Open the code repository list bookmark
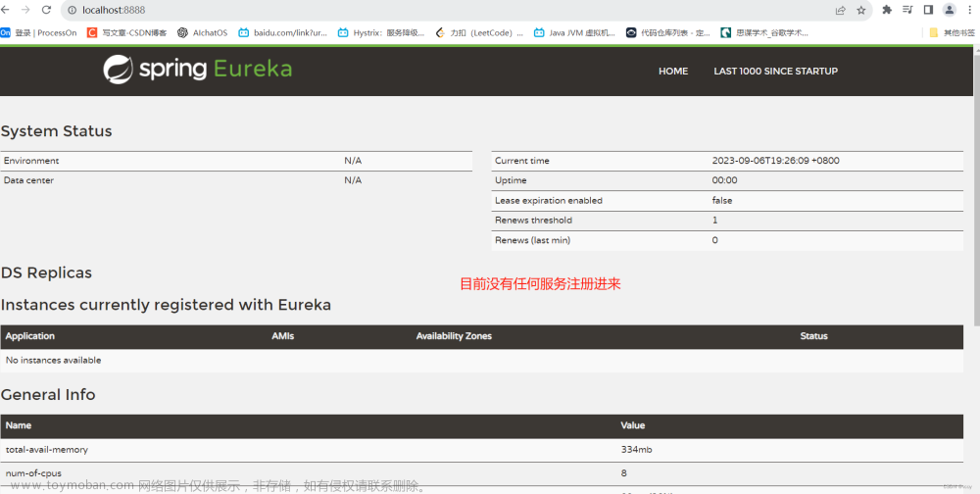Image resolution: width=980 pixels, height=494 pixels. 668,32
